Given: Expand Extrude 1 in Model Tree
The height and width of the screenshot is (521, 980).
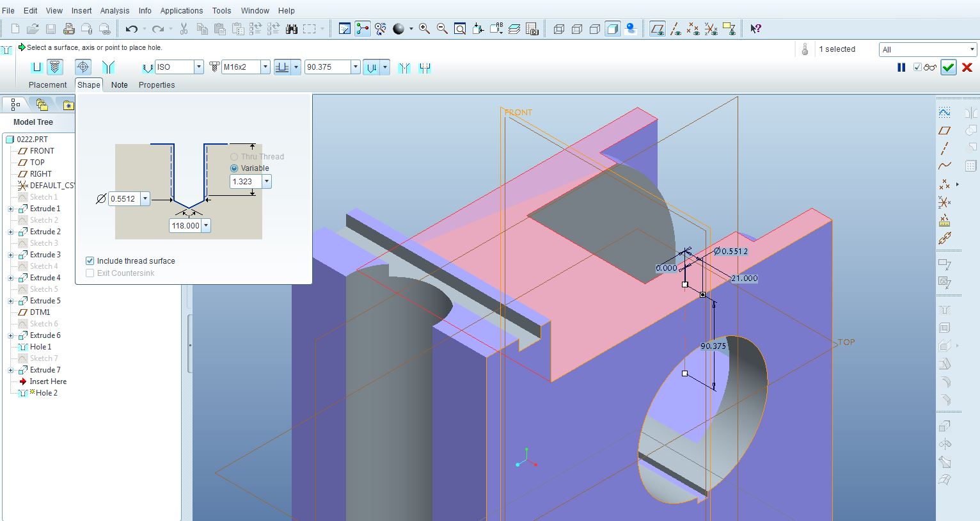Looking at the screenshot, I should 11,209.
